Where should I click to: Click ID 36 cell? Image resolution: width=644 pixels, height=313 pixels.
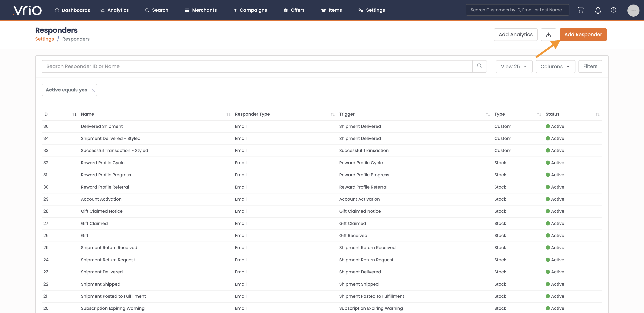coord(46,127)
